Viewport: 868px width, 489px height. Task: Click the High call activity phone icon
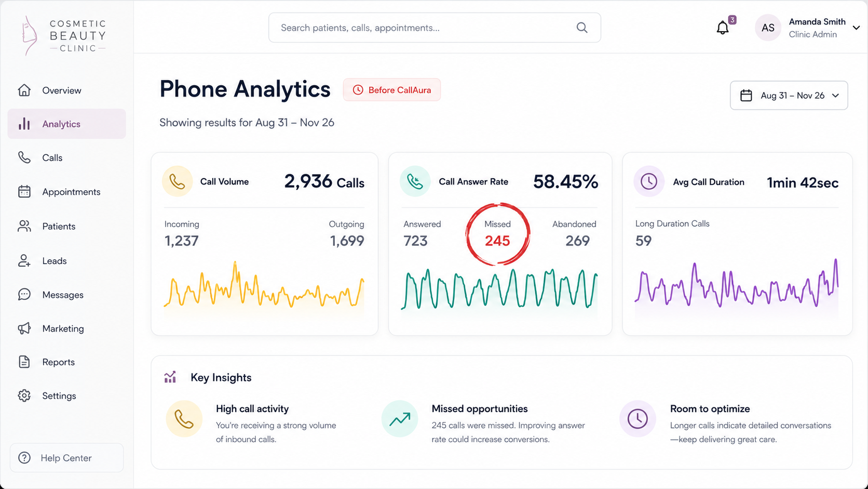click(184, 419)
